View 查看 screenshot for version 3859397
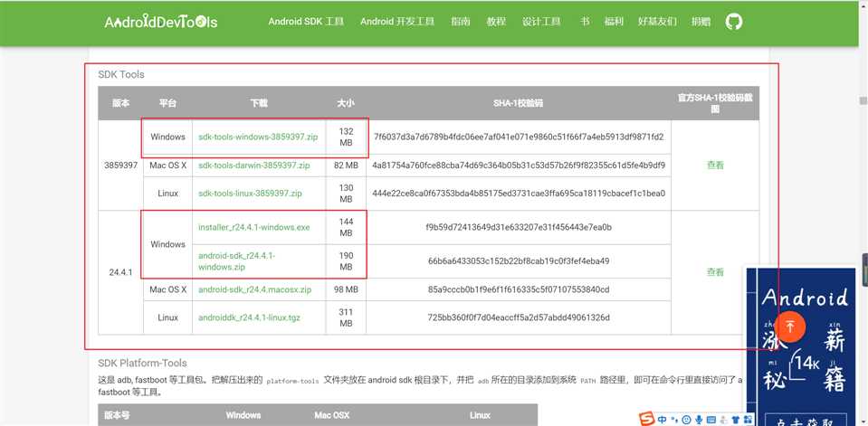 tap(715, 165)
